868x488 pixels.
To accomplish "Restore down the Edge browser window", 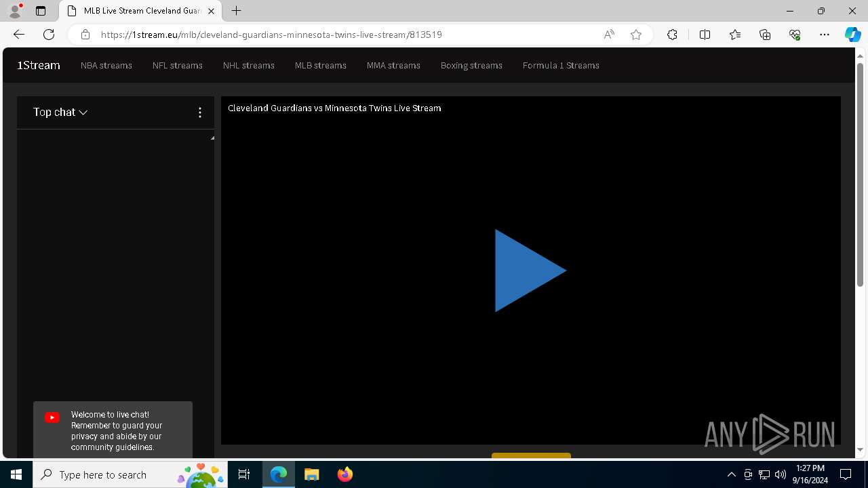I will [821, 11].
